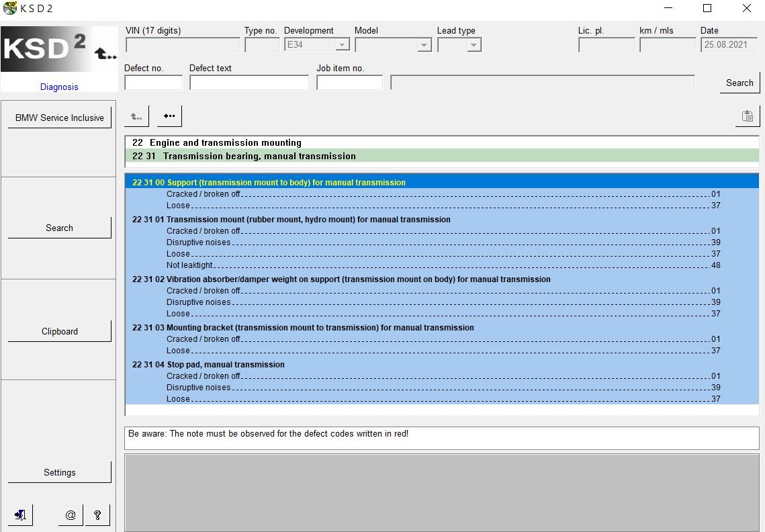Select 'Disruptive noises' under 22 31 01
The image size is (765, 532).
coord(442,242)
